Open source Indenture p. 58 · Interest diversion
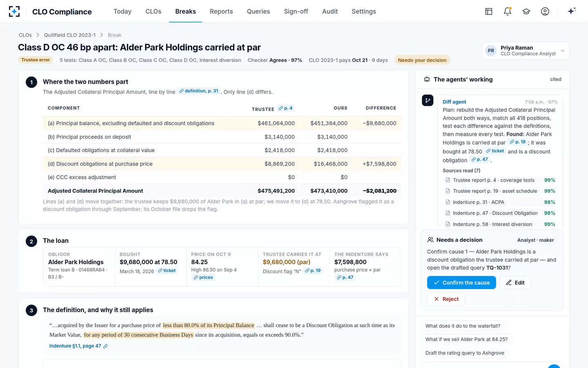This screenshot has width=588, height=368. pyautogui.click(x=500, y=224)
